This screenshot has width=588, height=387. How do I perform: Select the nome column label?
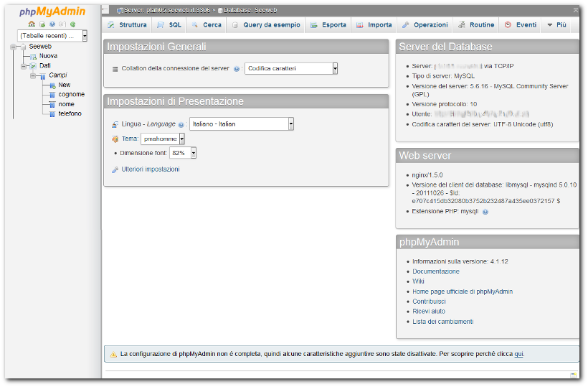[66, 105]
